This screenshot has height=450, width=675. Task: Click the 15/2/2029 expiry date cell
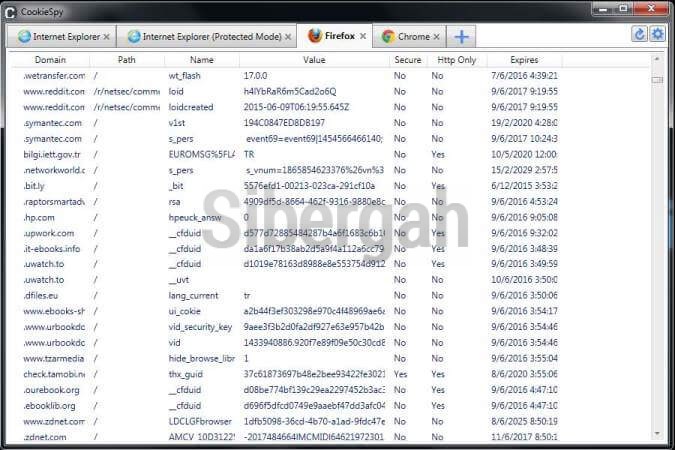point(524,170)
